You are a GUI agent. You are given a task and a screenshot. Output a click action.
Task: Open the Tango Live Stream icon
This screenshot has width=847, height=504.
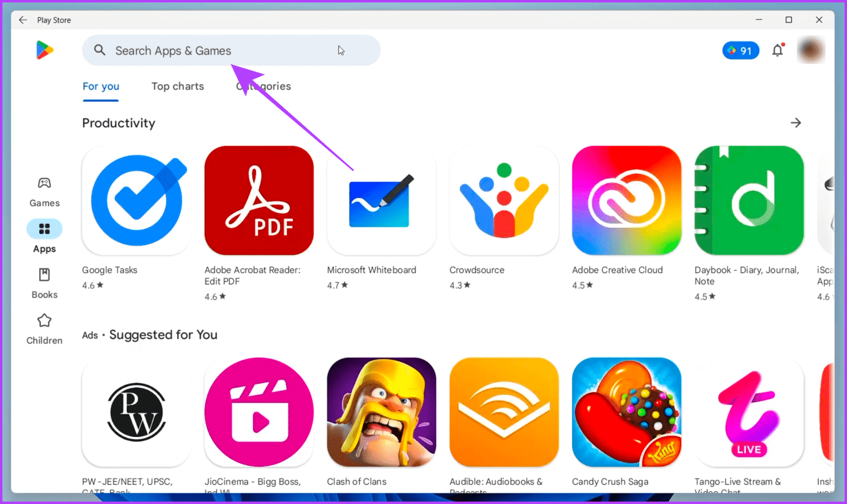(749, 412)
